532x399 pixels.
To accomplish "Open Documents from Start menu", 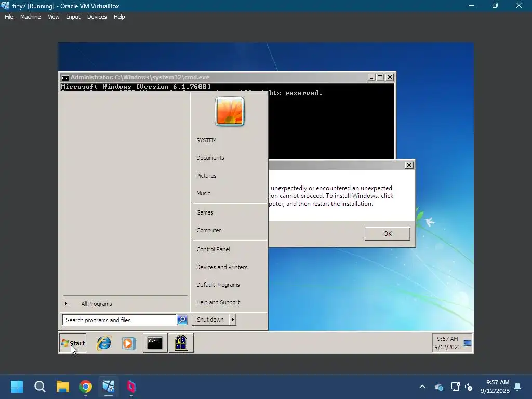I will pyautogui.click(x=210, y=158).
